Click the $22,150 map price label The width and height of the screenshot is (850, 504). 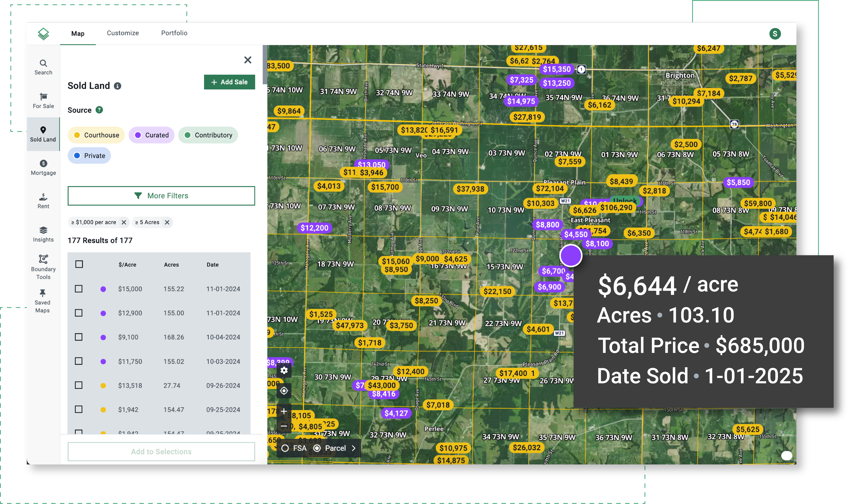(x=497, y=291)
